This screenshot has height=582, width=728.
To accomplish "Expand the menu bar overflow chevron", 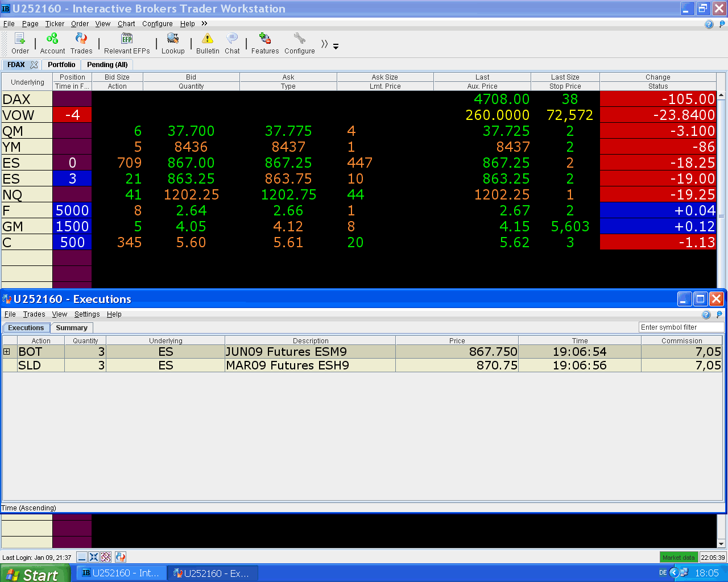I will click(204, 23).
